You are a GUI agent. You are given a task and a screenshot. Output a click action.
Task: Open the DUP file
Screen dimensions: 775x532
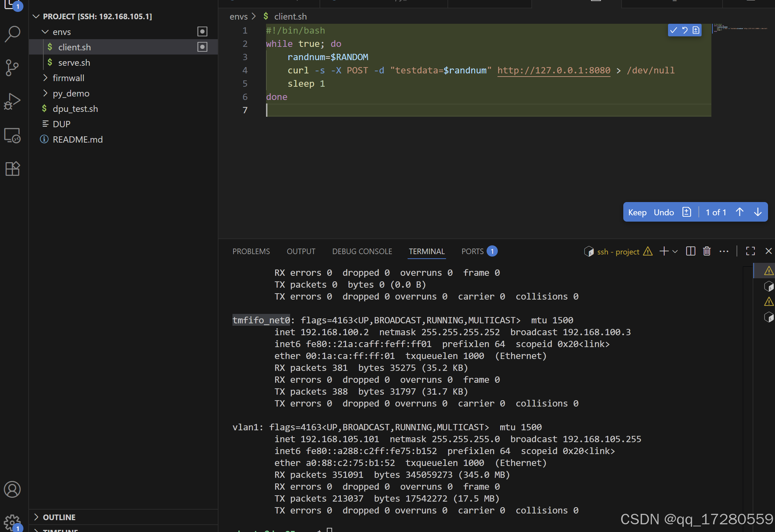(x=123, y=124)
